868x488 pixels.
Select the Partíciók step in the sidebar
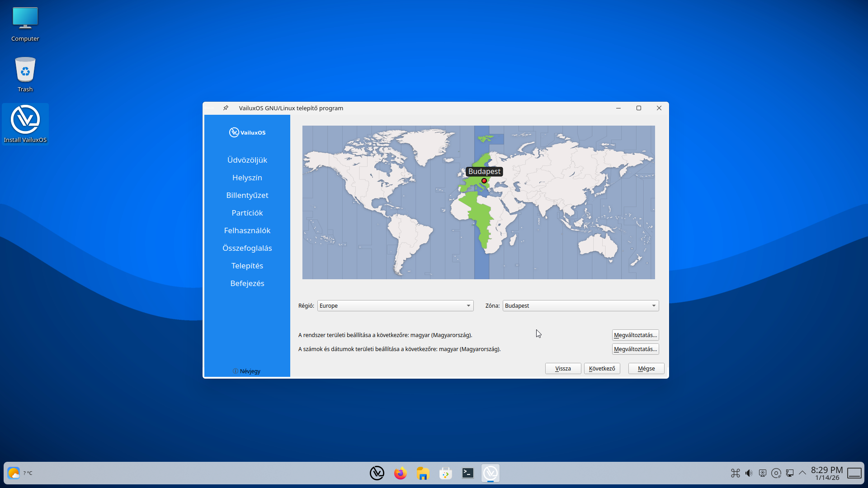[x=247, y=213]
